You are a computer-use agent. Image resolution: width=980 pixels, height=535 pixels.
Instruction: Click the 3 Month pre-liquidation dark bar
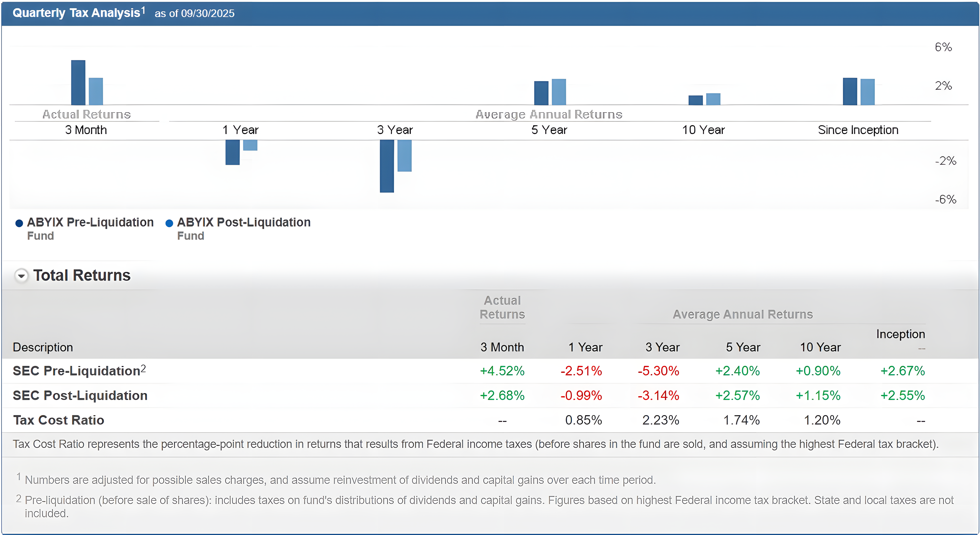point(78,83)
